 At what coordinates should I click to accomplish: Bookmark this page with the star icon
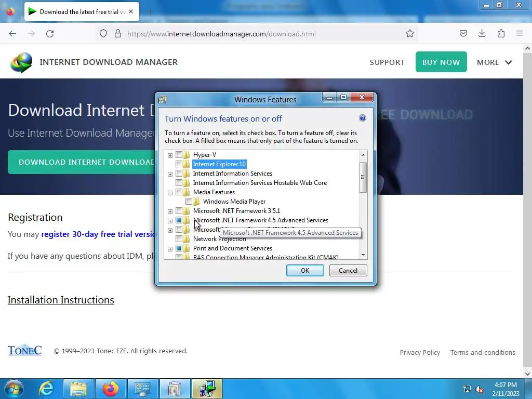tap(410, 34)
